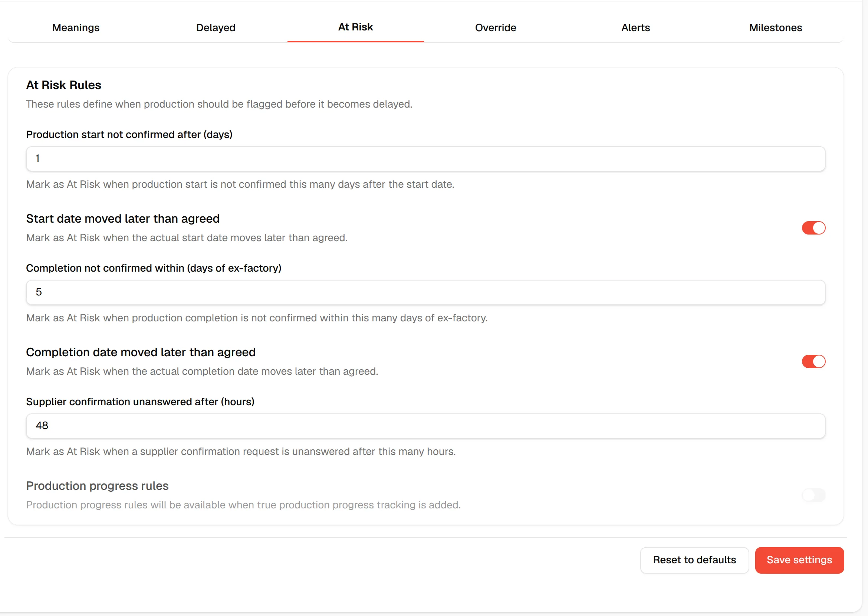Click the hint 'Mark as At Risk when the actual start date moves later than agreed.'
Screen dimensions: 868x616
click(187, 238)
